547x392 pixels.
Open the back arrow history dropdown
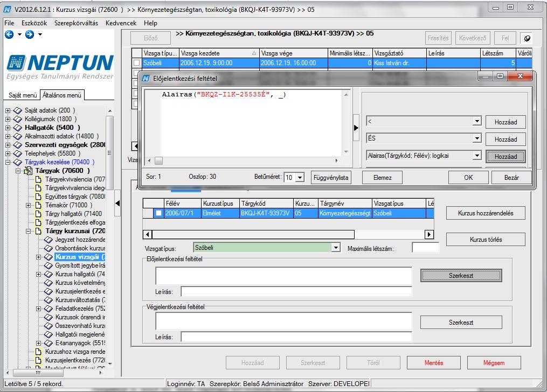[x=19, y=34]
